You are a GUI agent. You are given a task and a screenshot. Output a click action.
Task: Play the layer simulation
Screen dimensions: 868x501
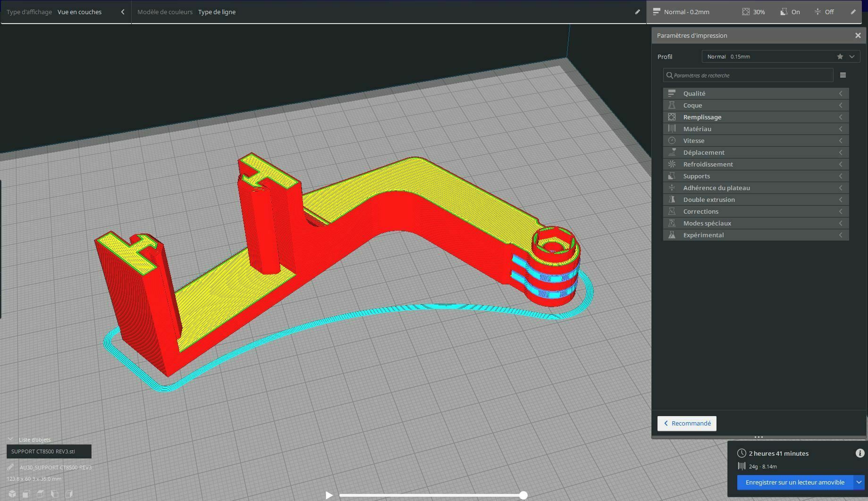click(329, 495)
